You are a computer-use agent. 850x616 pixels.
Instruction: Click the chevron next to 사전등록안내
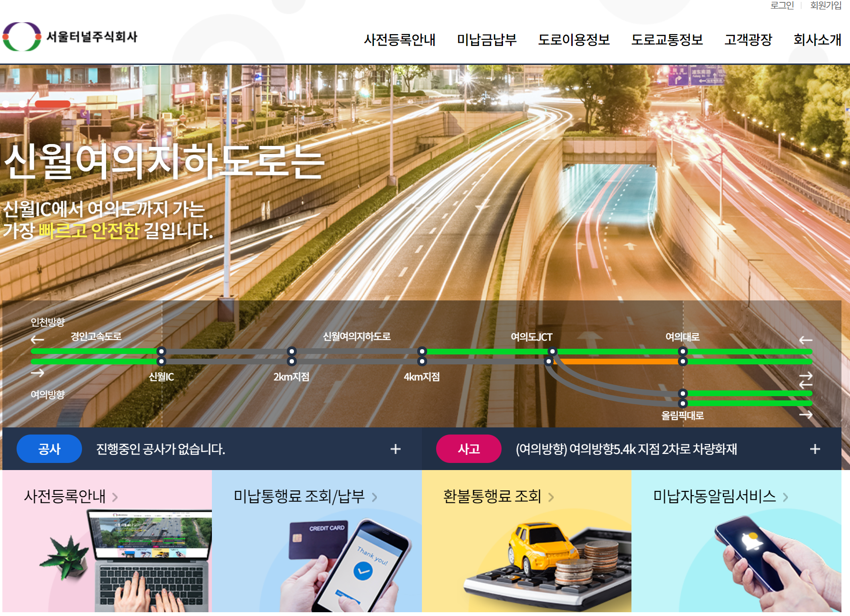(x=115, y=497)
